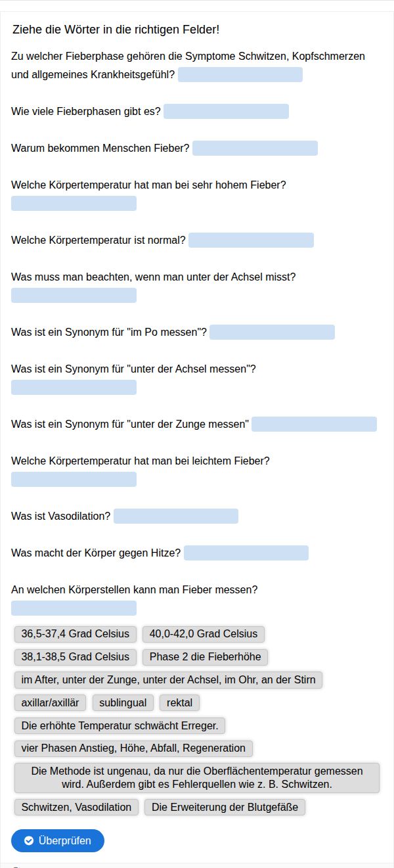This screenshot has width=394, height=868.
Task: Click the Überprüfen check button
Action: (x=58, y=840)
